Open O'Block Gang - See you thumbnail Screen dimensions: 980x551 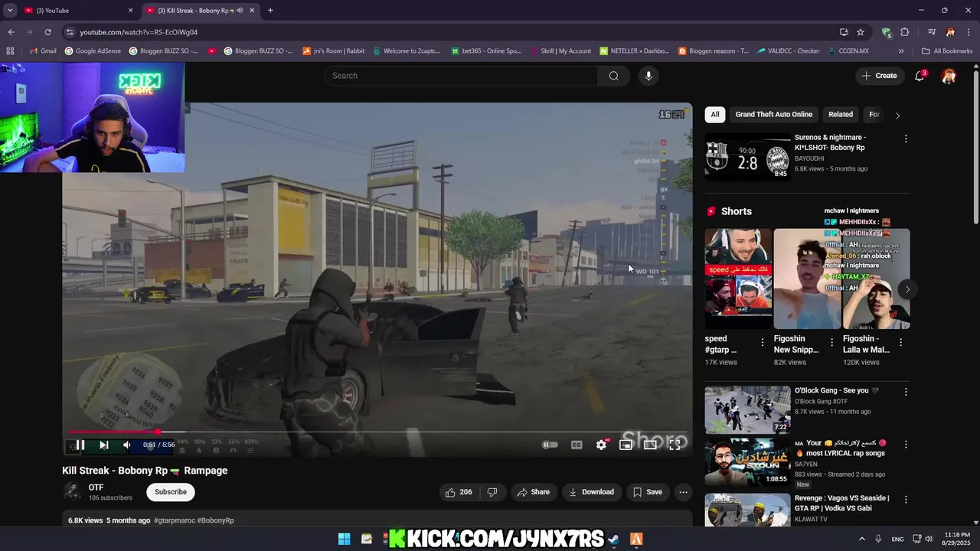pyautogui.click(x=747, y=409)
